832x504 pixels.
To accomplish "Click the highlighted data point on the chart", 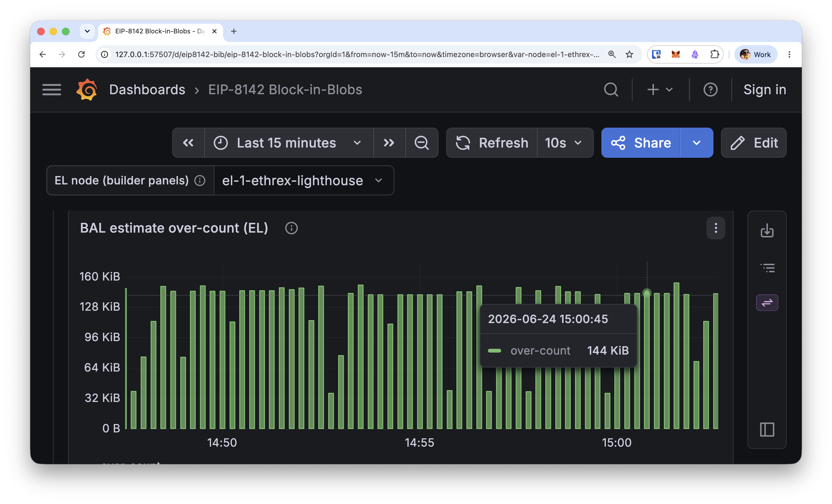I will click(x=647, y=293).
